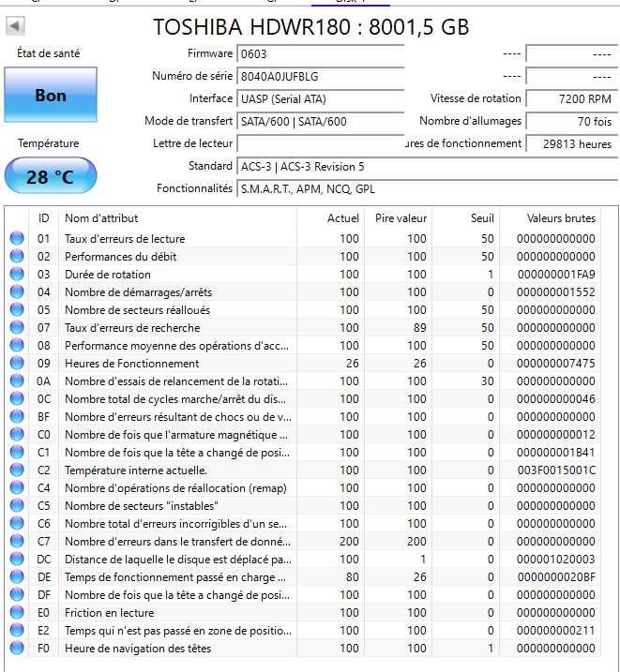Image resolution: width=620 pixels, height=672 pixels.
Task: Select status icon of attribute E2
Action: 17,631
